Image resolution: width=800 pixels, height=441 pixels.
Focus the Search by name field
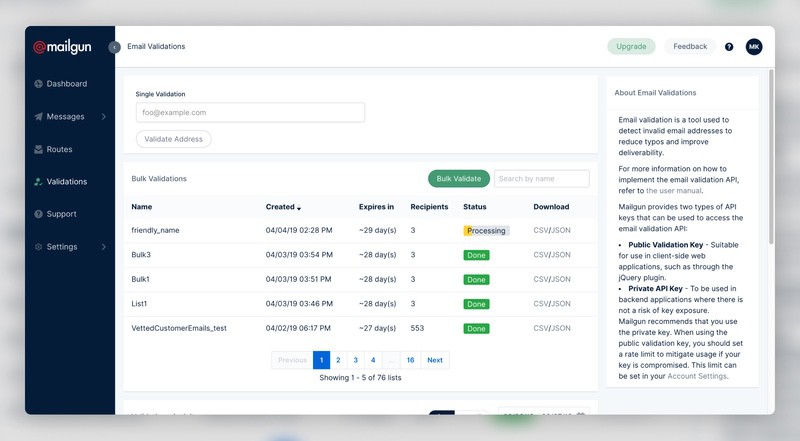pyautogui.click(x=541, y=179)
